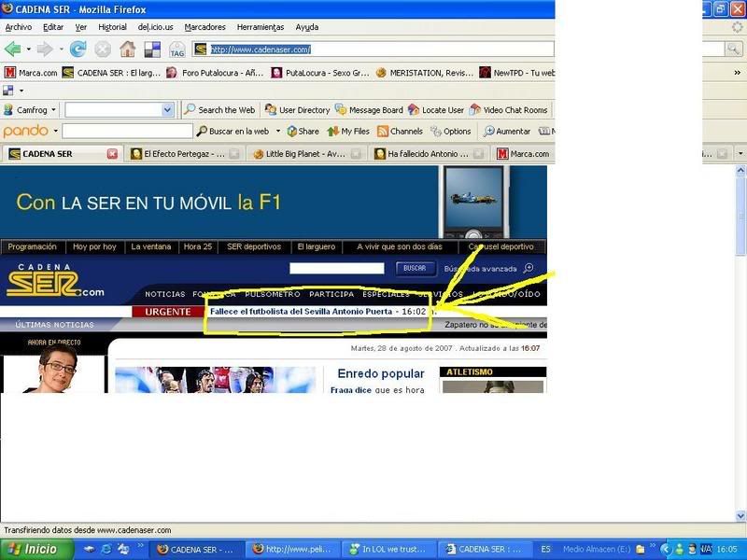Open the Inicio start button

(x=36, y=550)
